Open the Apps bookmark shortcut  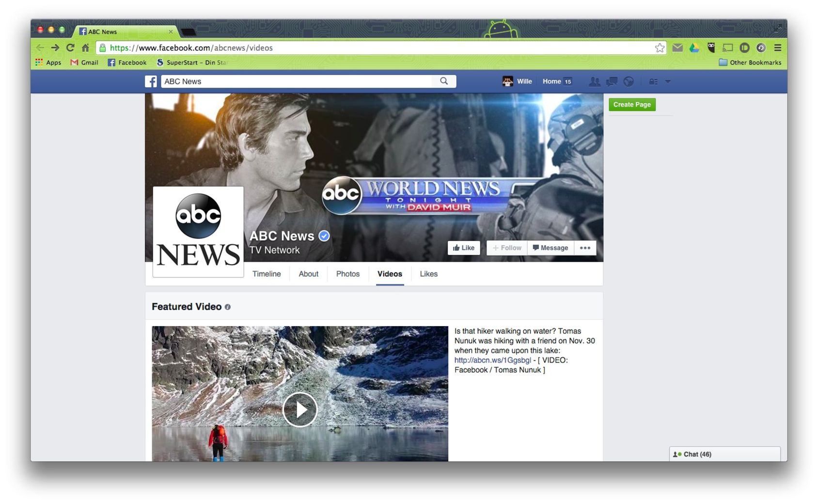(48, 63)
